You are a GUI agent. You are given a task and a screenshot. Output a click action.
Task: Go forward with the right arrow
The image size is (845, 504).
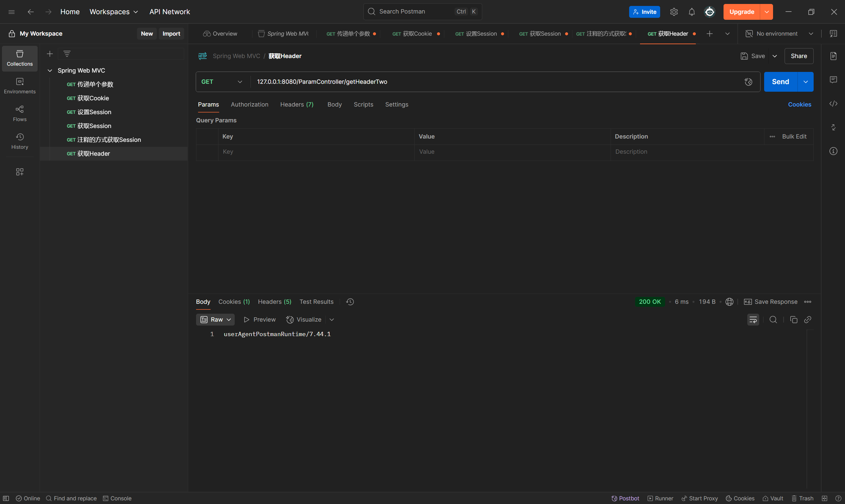[x=49, y=12]
